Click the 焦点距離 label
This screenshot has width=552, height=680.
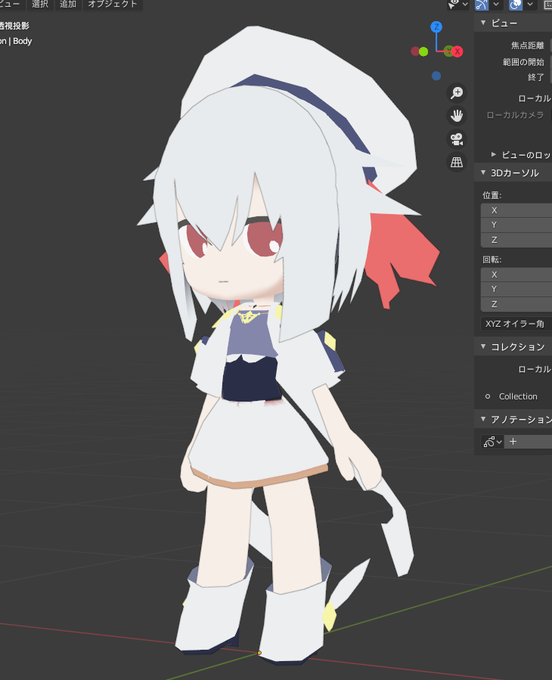click(527, 46)
